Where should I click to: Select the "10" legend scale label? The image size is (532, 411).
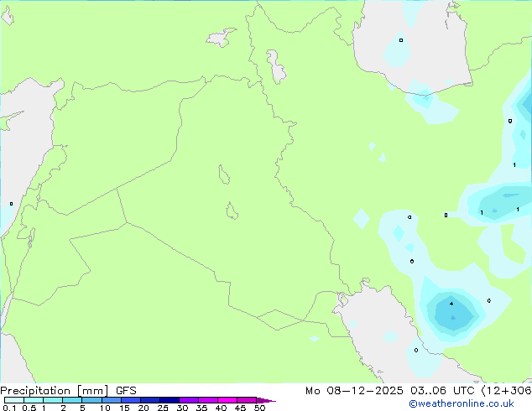tap(105, 408)
